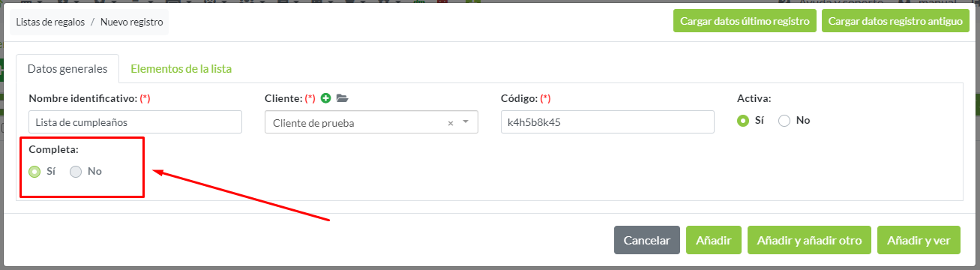The height and width of the screenshot is (270, 980).
Task: Click Cargar datos último registro button
Action: [745, 21]
